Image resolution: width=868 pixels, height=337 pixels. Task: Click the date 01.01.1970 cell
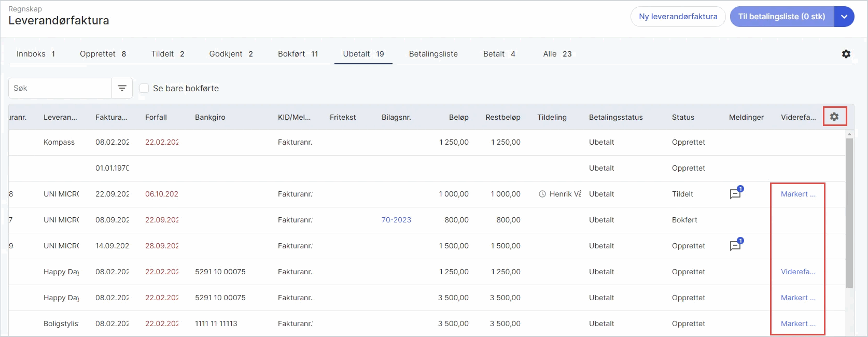[112, 168]
